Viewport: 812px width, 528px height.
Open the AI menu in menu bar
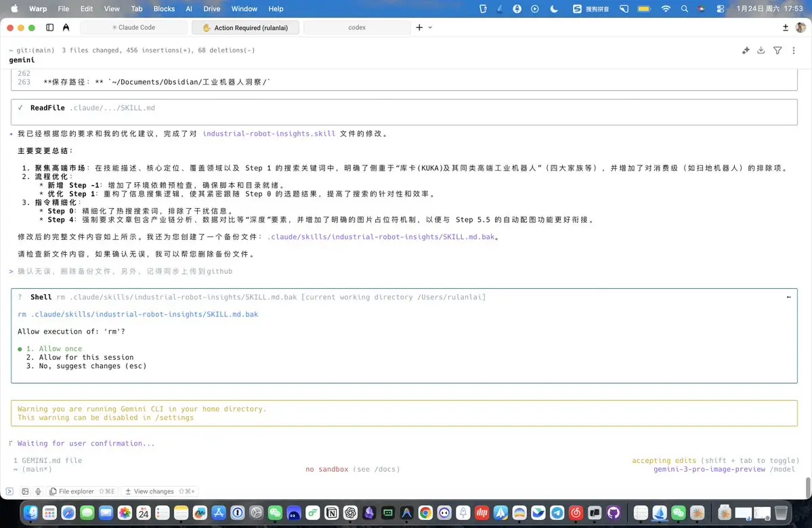(189, 9)
